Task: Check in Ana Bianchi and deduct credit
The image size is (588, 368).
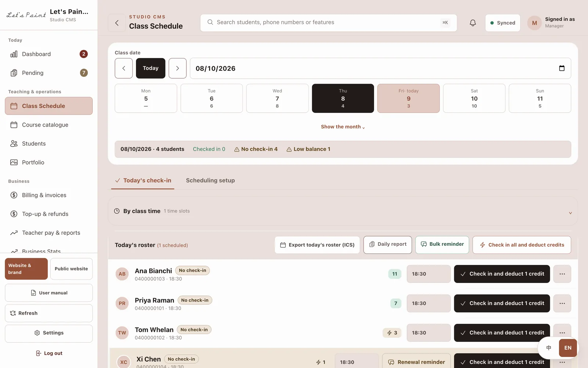Action: coord(502,274)
